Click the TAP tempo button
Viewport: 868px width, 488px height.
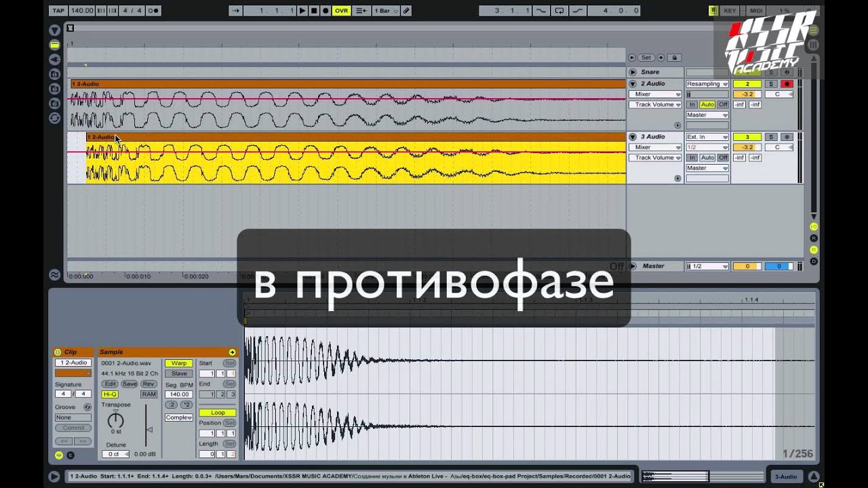tap(58, 11)
